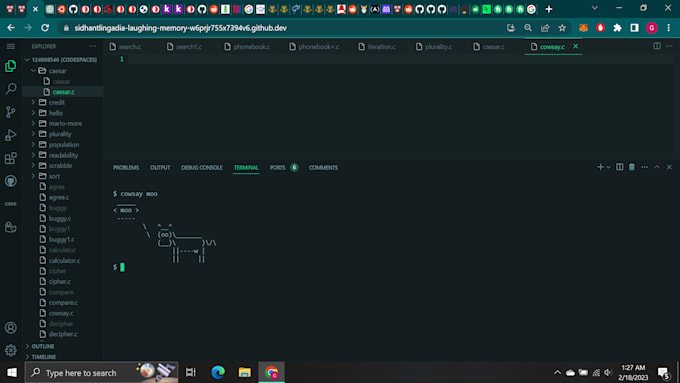Open cowsay.c in the file tree

pyautogui.click(x=61, y=313)
